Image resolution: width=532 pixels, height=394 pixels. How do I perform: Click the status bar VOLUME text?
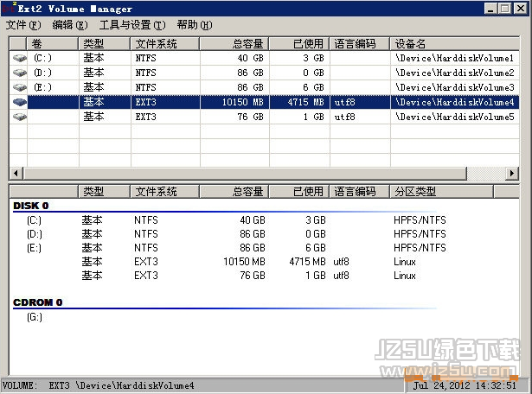(x=98, y=385)
